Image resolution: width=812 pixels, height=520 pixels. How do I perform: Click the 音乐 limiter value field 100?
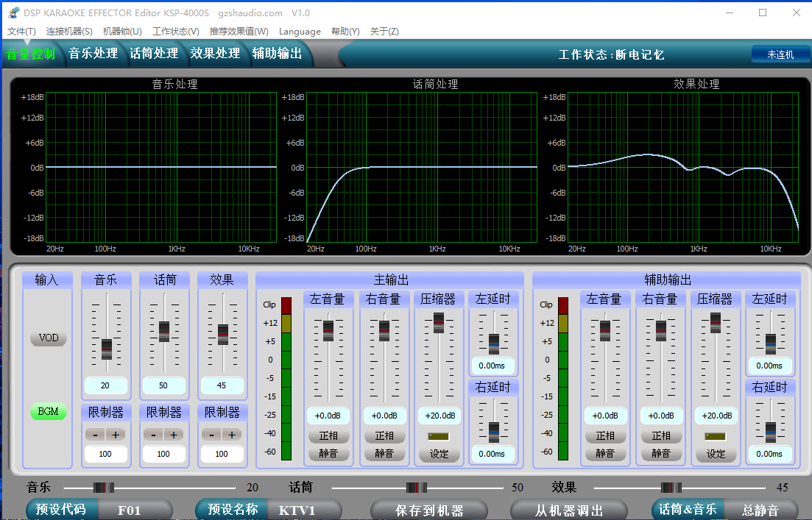tap(106, 454)
